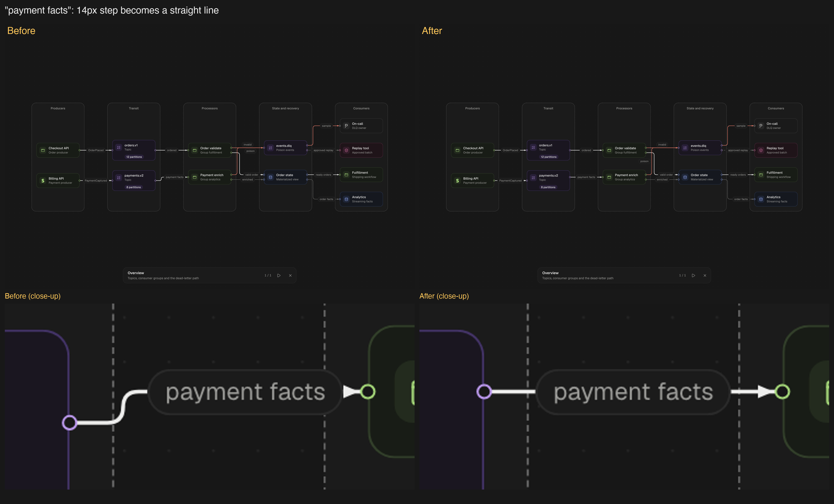Click 'poison' edge label in After diagram

tap(645, 161)
